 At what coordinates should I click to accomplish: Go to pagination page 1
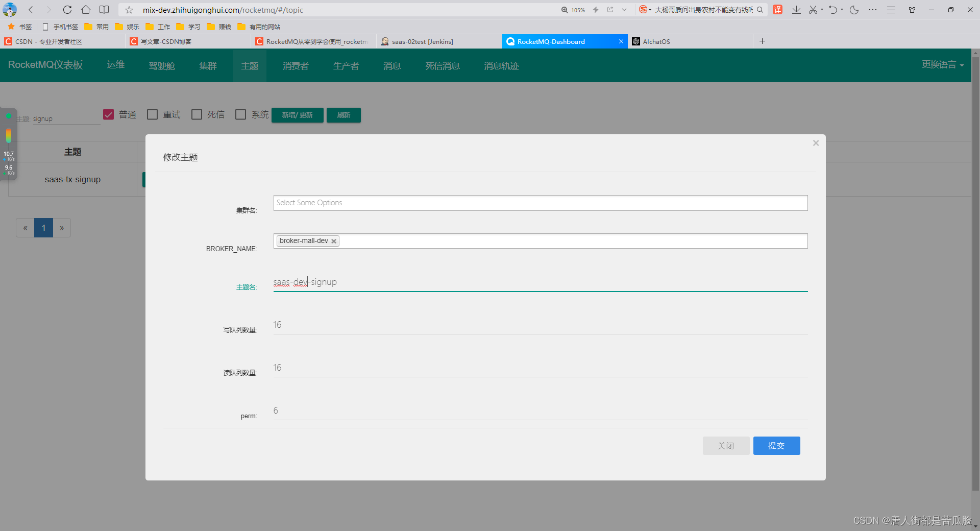pos(44,228)
